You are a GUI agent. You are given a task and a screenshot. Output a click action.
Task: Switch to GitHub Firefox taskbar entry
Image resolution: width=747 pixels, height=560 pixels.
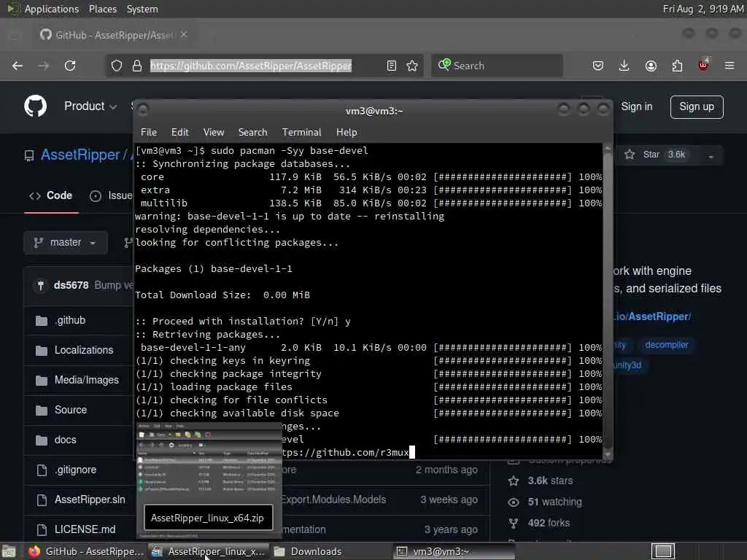[86, 551]
